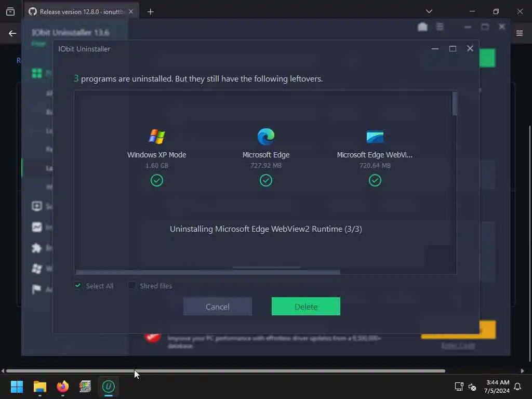Image resolution: width=532 pixels, height=399 pixels.
Task: Close the IObit Uninstaller leftovers dialog
Action: tap(470, 48)
